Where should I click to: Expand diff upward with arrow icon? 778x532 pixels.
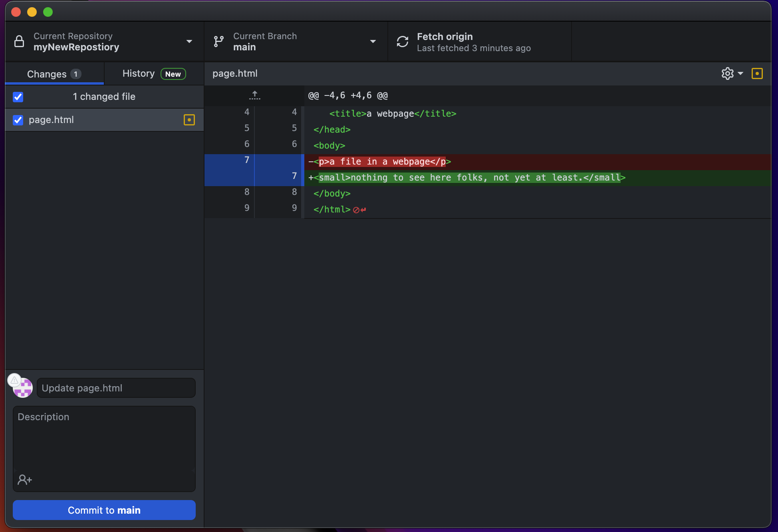(255, 95)
